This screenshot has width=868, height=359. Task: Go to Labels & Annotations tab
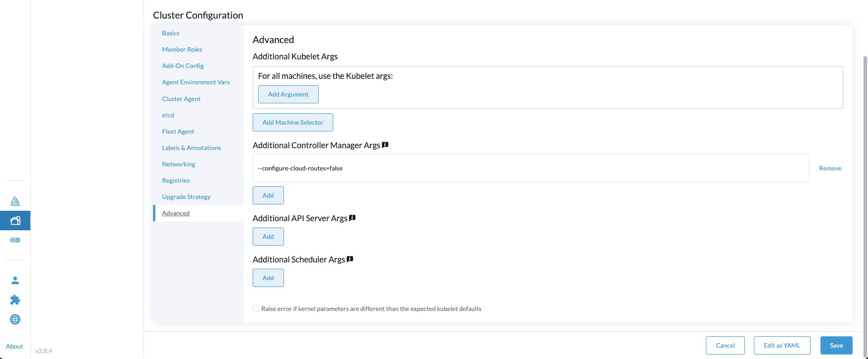pyautogui.click(x=192, y=148)
